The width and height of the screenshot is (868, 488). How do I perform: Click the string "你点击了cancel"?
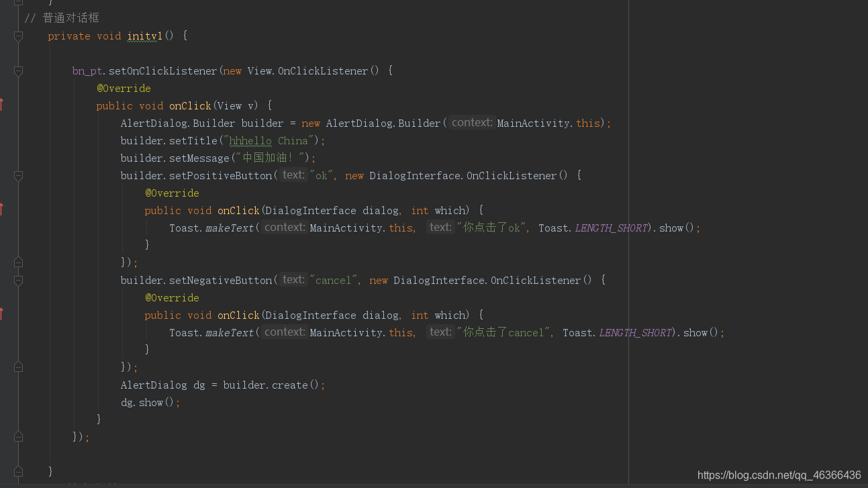[x=503, y=333]
